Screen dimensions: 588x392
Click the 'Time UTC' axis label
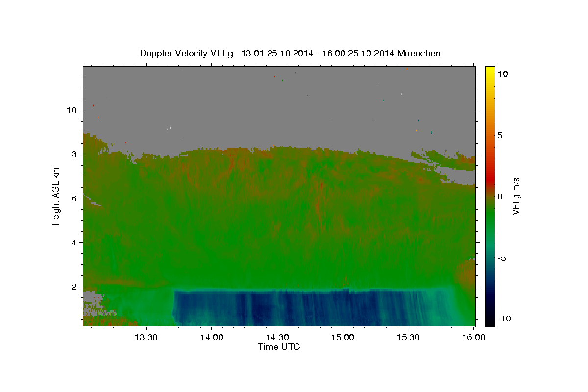[279, 347]
